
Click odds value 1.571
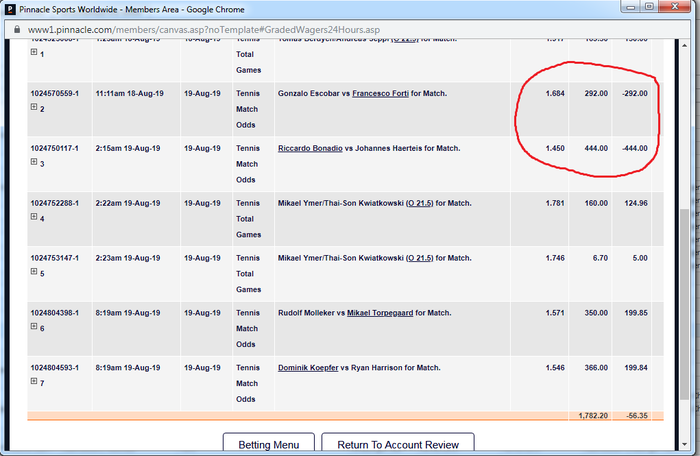tap(555, 313)
